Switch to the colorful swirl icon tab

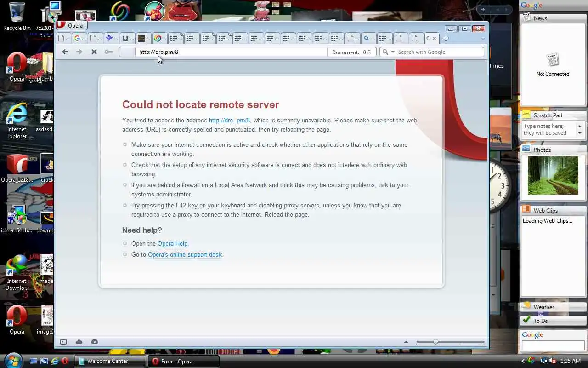click(159, 38)
